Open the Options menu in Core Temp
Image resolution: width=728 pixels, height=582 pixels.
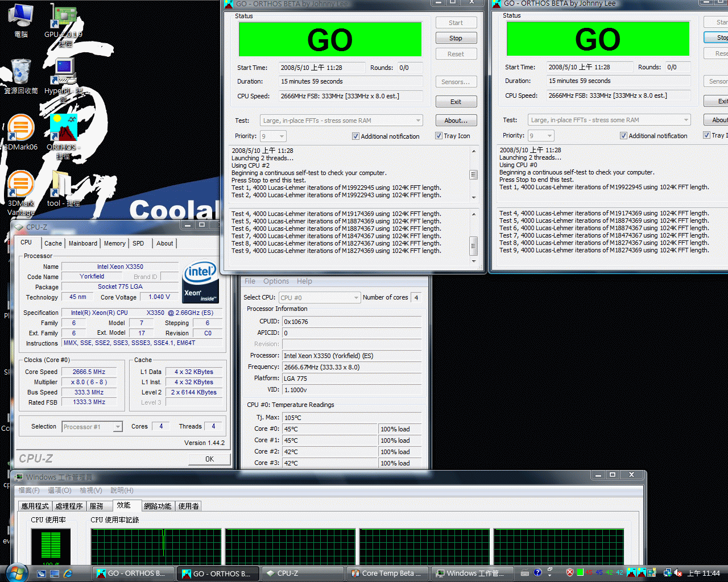tap(276, 281)
